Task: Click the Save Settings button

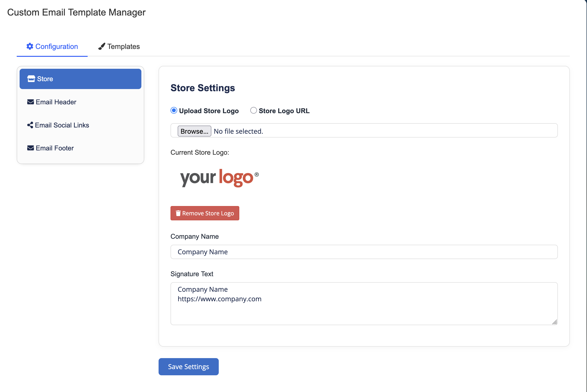Action: pos(188,366)
